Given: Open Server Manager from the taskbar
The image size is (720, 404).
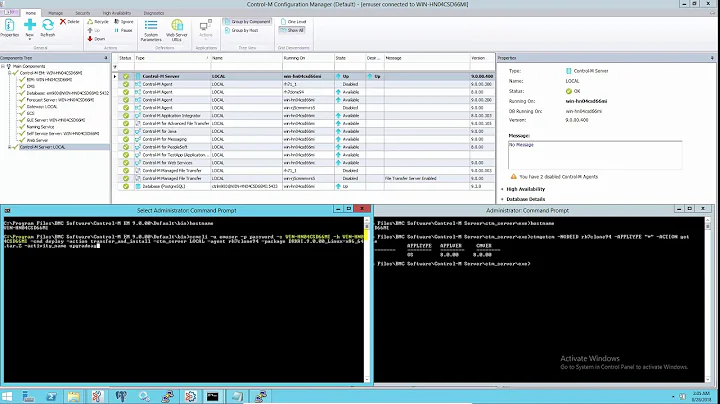Looking at the screenshot, I should pyautogui.click(x=28, y=396).
